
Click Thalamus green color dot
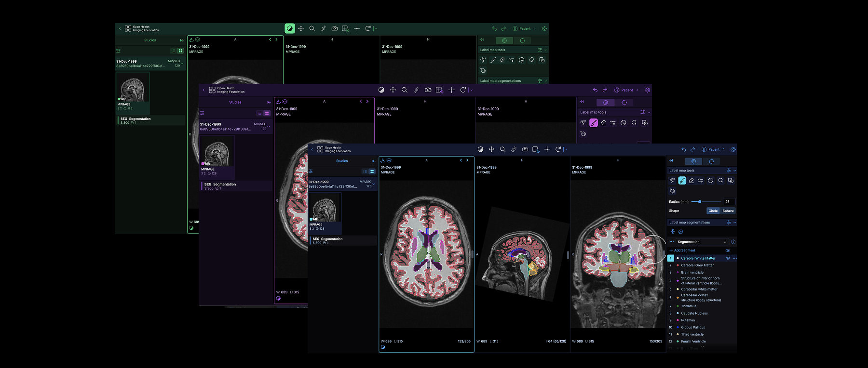tap(678, 306)
